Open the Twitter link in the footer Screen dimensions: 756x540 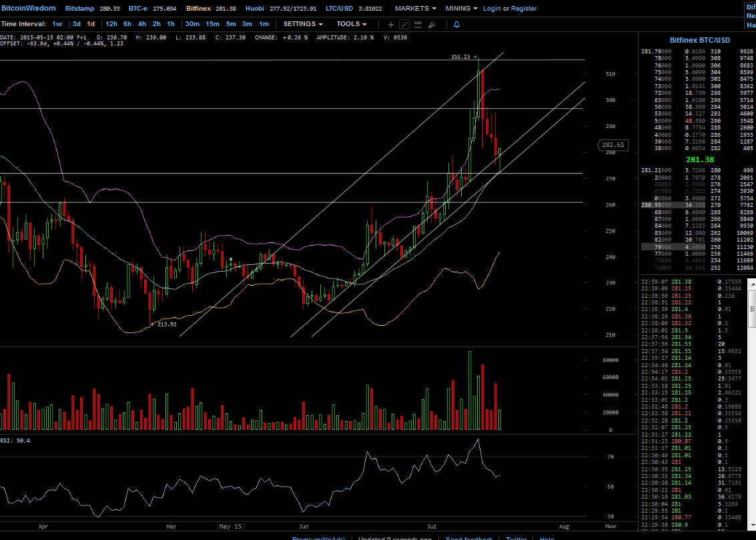tap(516, 538)
